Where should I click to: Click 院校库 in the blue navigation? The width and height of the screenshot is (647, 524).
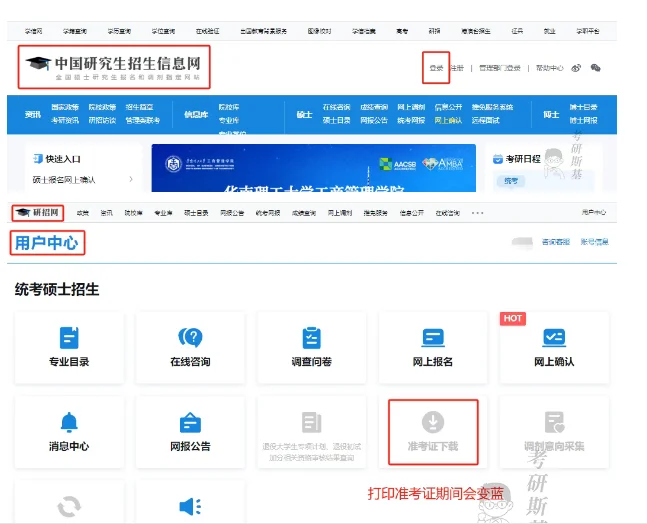[x=229, y=107]
